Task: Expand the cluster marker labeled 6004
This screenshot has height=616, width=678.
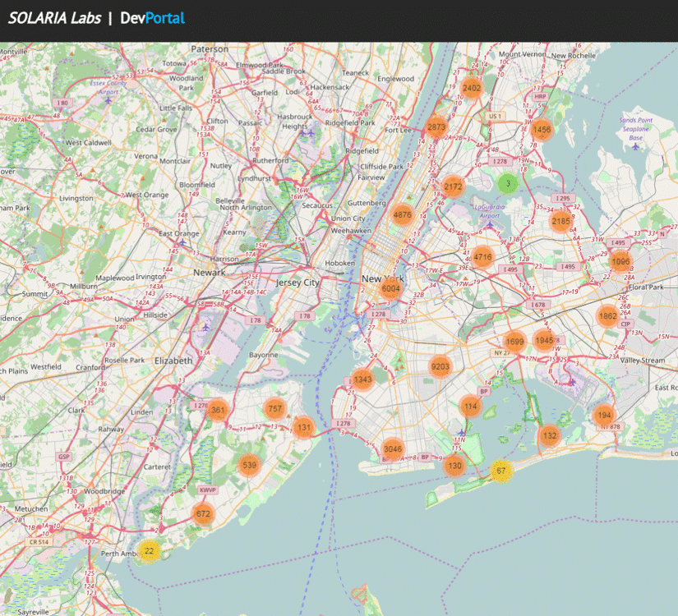Action: tap(390, 289)
